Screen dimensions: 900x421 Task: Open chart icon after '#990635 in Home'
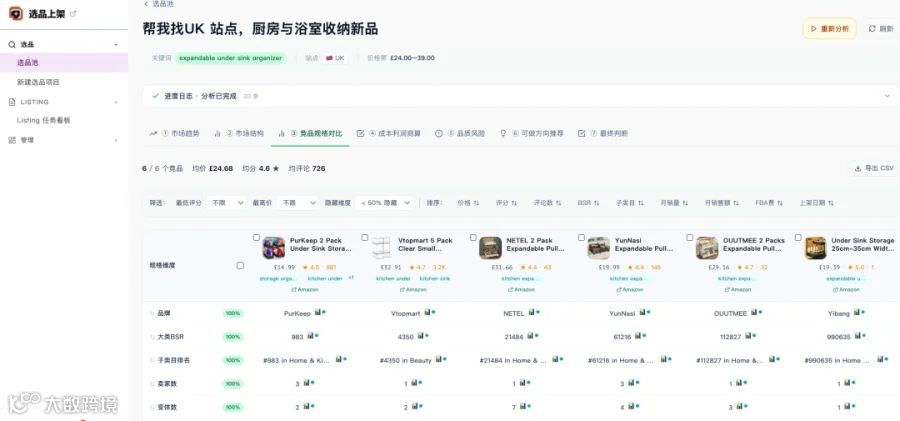click(880, 359)
